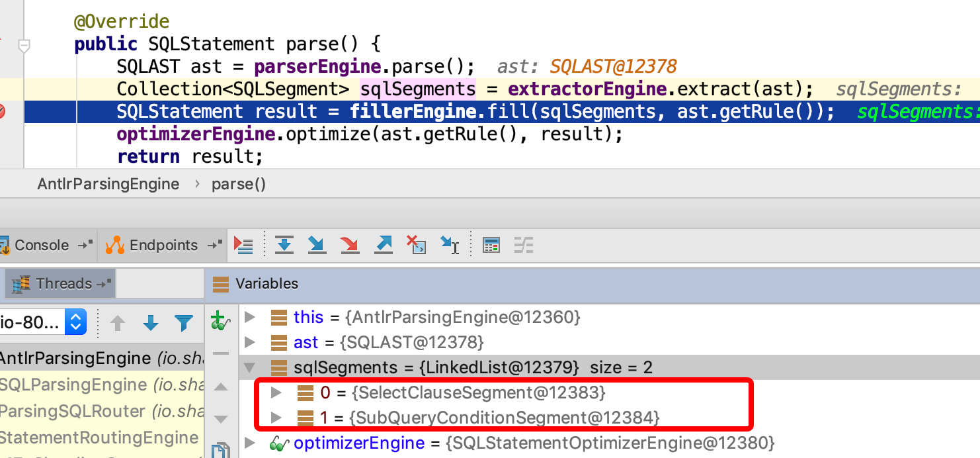This screenshot has width=980, height=458.
Task: Expand the optimizerEngine watch node
Action: pyautogui.click(x=249, y=443)
